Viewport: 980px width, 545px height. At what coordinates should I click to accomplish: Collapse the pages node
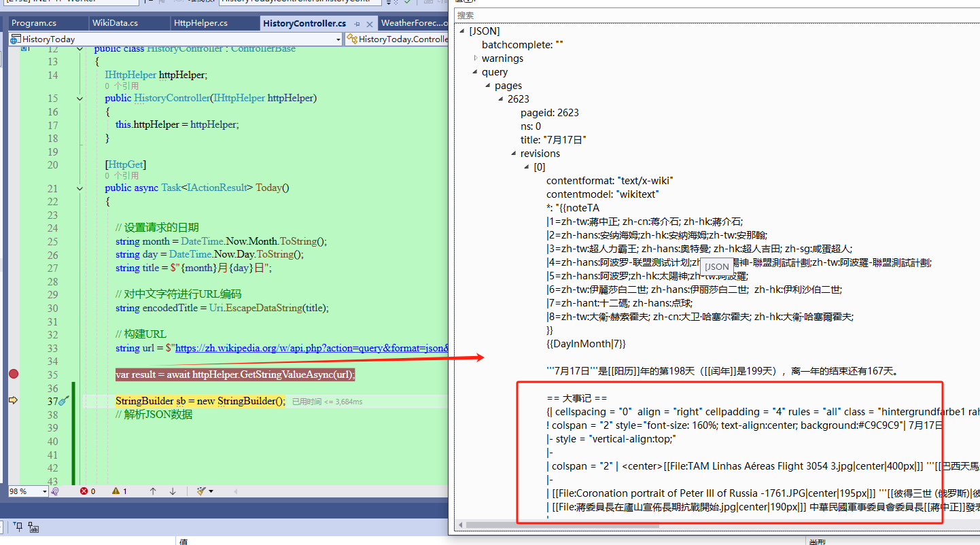click(x=489, y=86)
